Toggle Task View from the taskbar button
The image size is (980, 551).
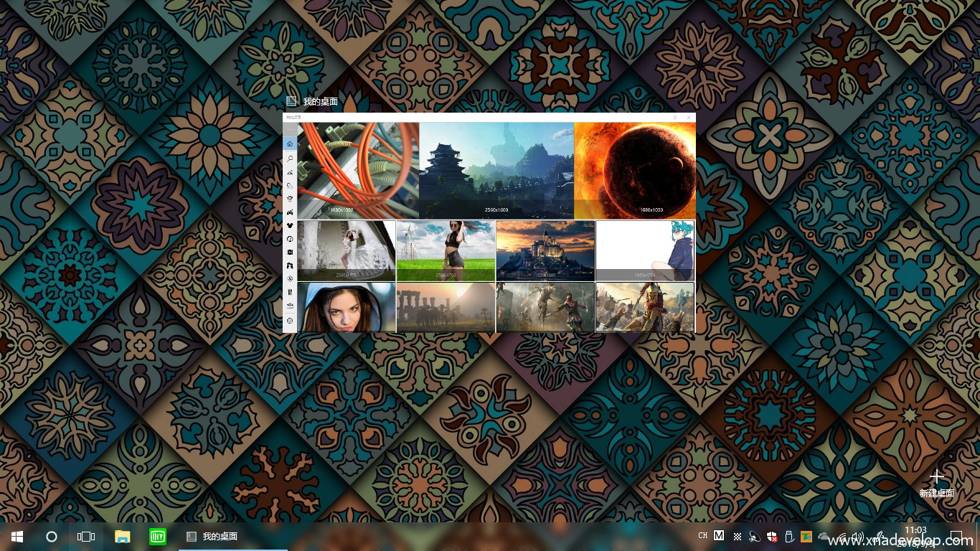point(86,536)
